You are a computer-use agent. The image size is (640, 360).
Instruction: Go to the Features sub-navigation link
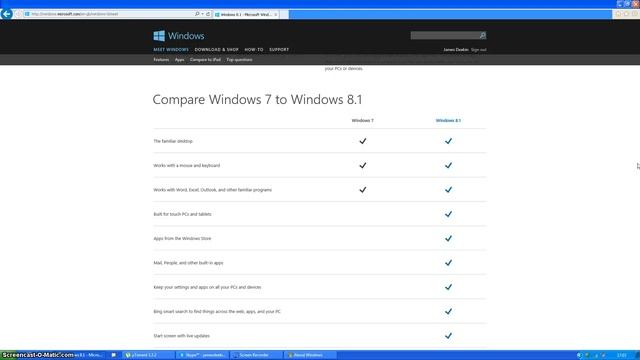(161, 60)
